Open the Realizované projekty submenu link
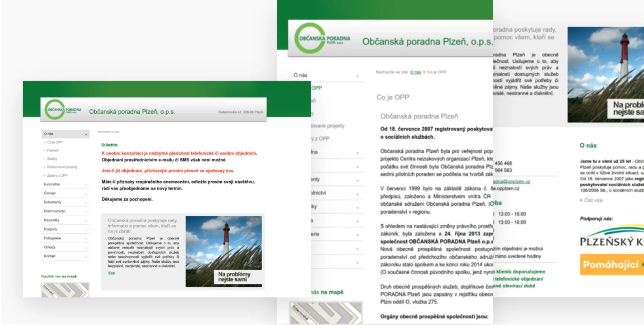The height and width of the screenshot is (325, 644). 62,167
